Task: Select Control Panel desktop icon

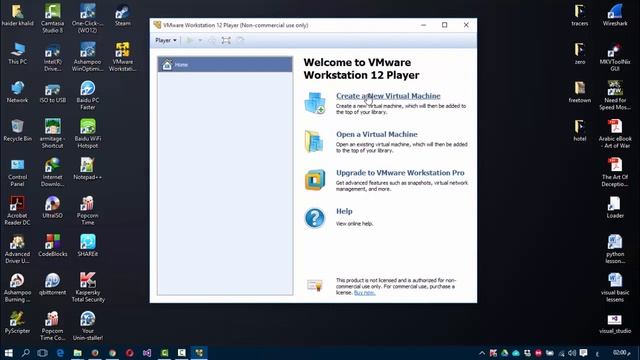Action: click(18, 172)
